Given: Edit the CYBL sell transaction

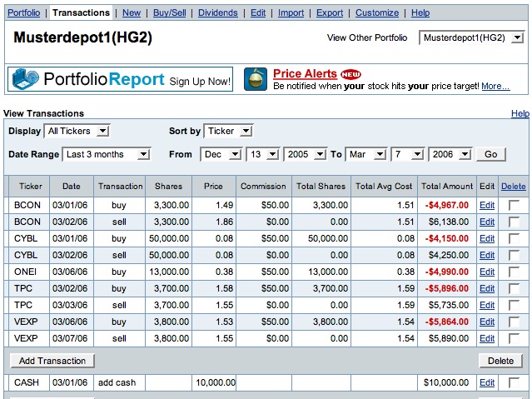Looking at the screenshot, I should pyautogui.click(x=487, y=255).
